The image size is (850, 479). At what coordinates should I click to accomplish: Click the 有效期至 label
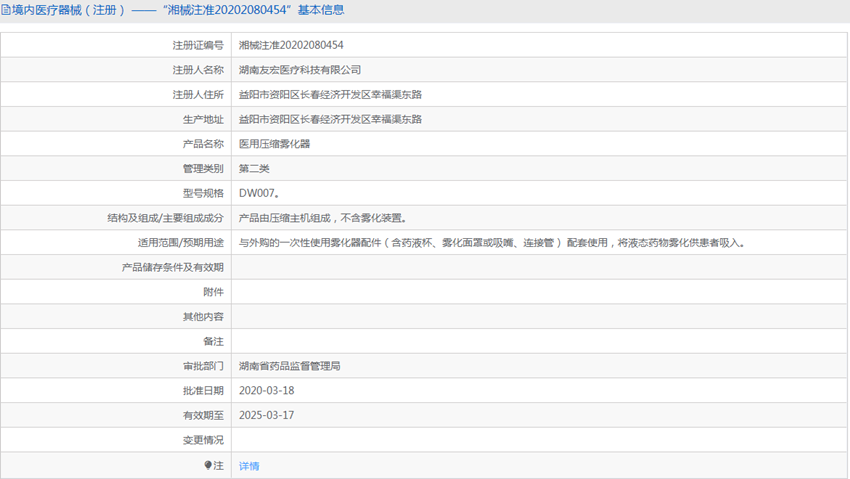pyautogui.click(x=203, y=416)
